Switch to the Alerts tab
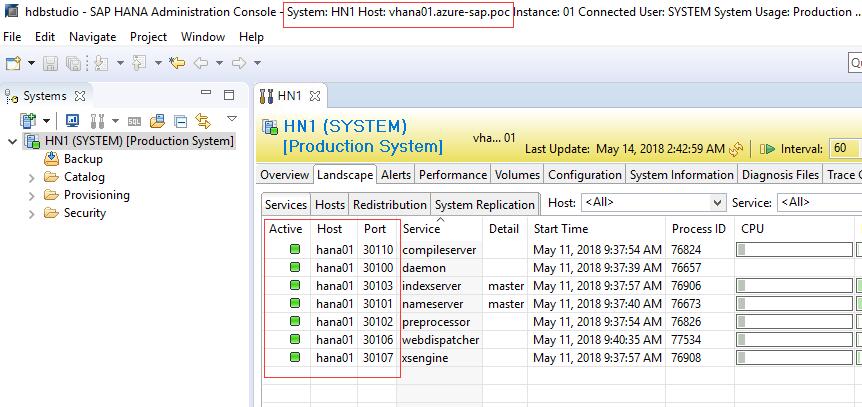This screenshot has height=407, width=862. [x=396, y=175]
